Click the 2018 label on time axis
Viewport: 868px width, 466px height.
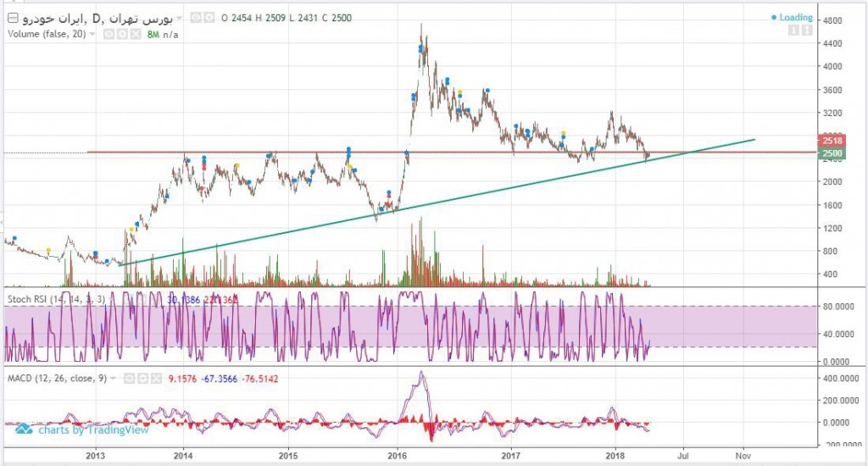(x=615, y=456)
